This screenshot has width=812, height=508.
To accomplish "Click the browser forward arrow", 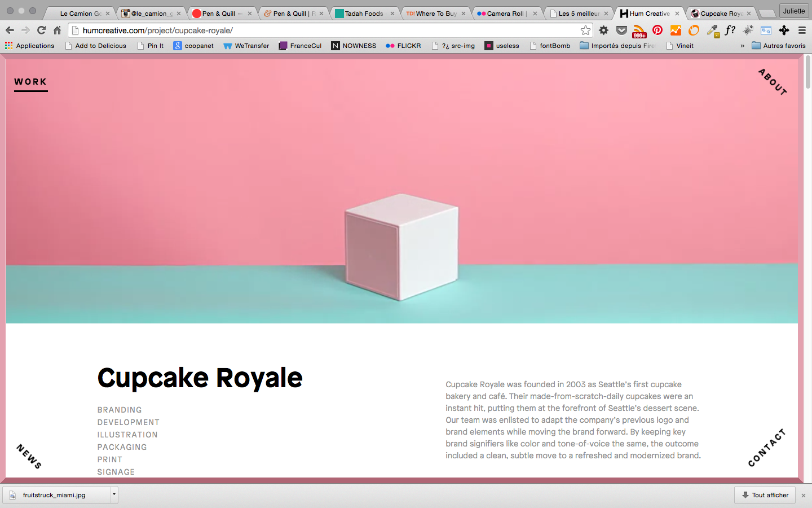I will pyautogui.click(x=25, y=30).
